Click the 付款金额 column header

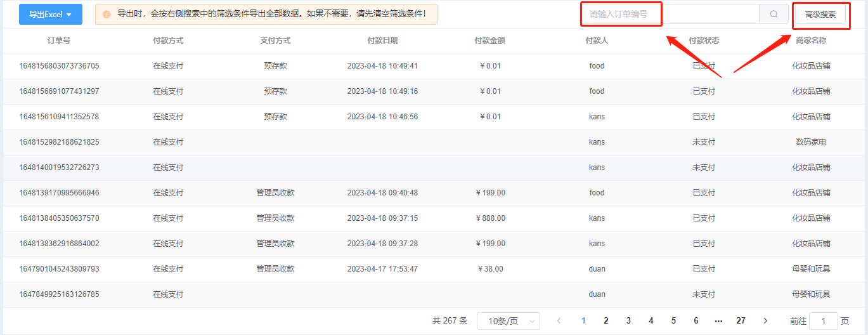click(490, 41)
